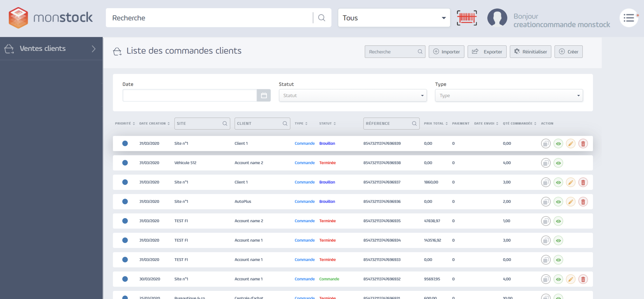Open the Commande link of the AutoPlus row

pyautogui.click(x=304, y=202)
